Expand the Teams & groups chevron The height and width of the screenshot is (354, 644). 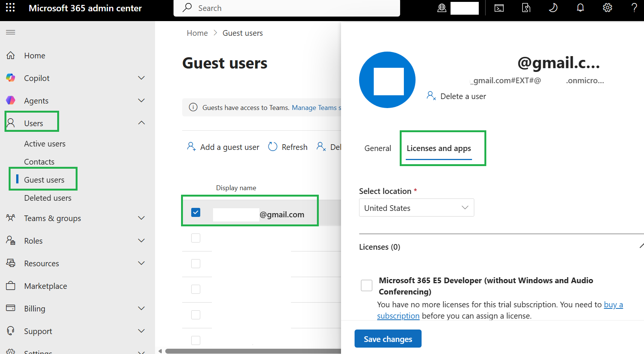(x=142, y=218)
